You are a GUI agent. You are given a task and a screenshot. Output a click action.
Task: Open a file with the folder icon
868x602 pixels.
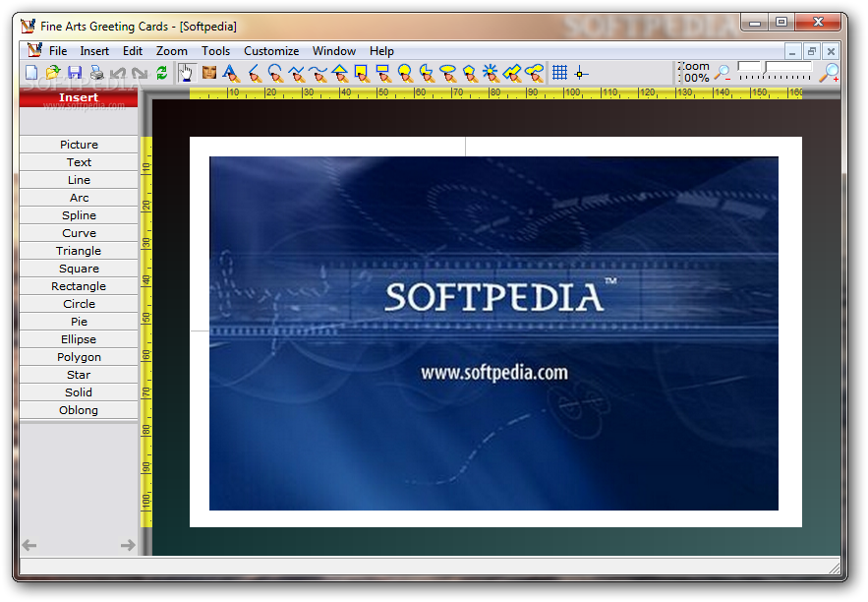[53, 73]
